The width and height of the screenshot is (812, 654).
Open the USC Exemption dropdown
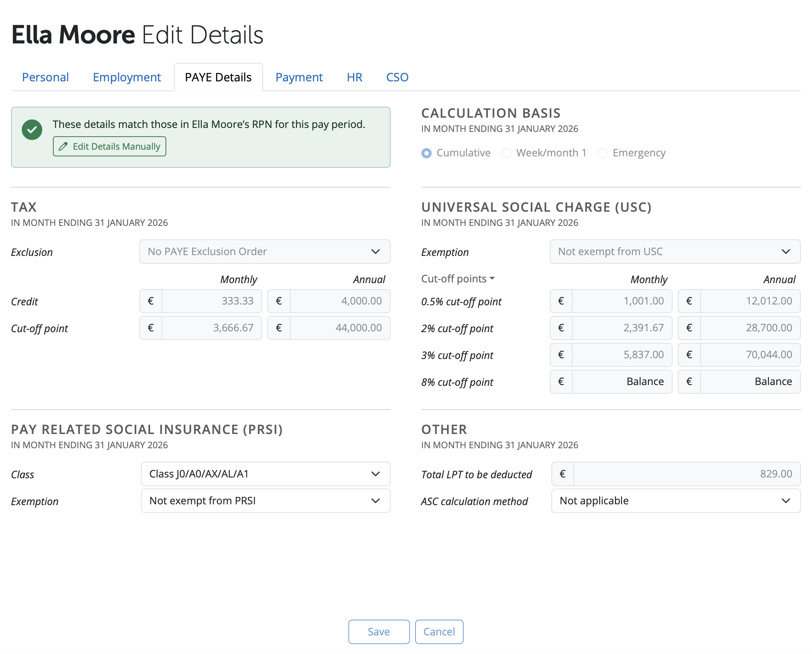675,252
